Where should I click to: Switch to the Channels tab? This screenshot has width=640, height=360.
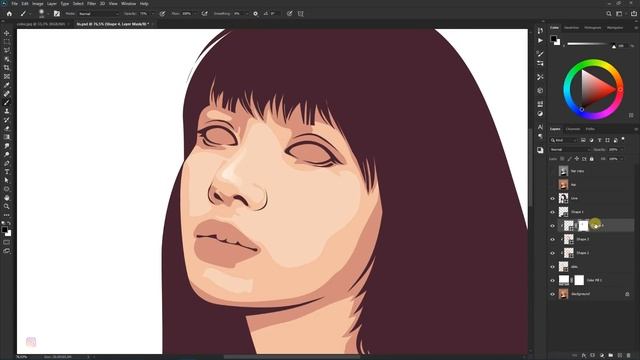573,129
